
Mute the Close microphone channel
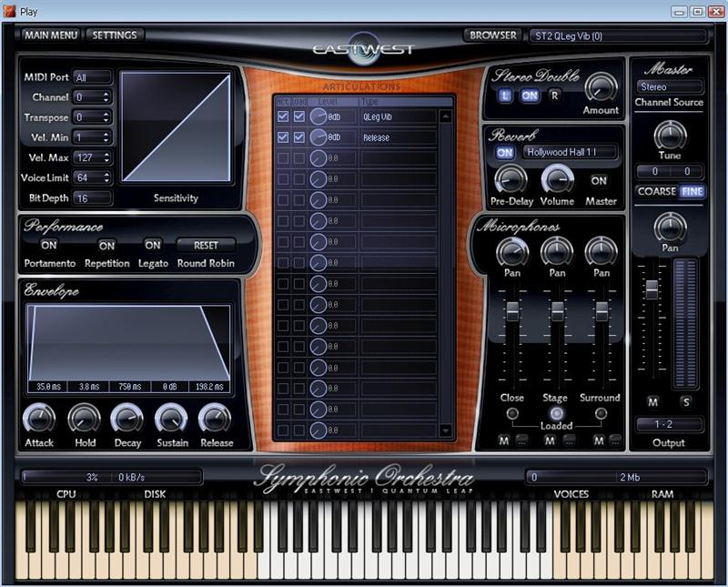(504, 440)
